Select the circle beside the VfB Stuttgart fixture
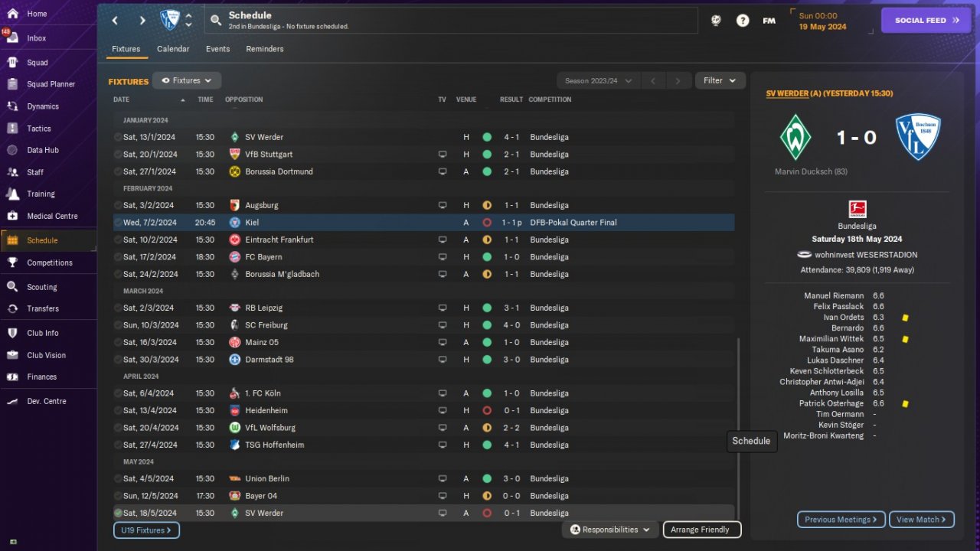This screenshot has width=980, height=551. point(118,155)
